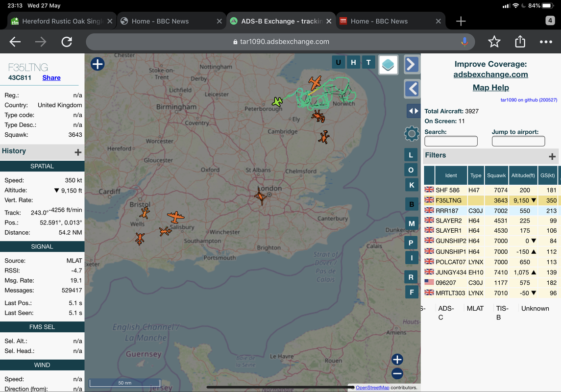Open a new tab with plus icon

click(461, 21)
